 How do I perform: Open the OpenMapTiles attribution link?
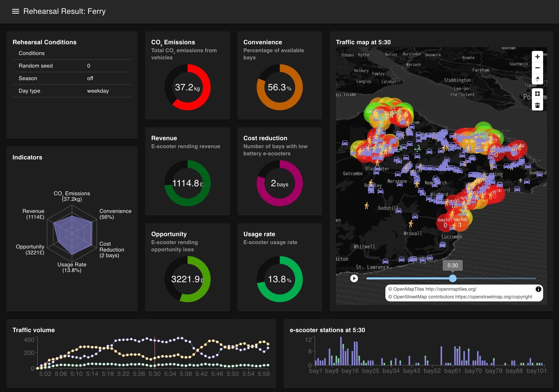click(x=451, y=289)
